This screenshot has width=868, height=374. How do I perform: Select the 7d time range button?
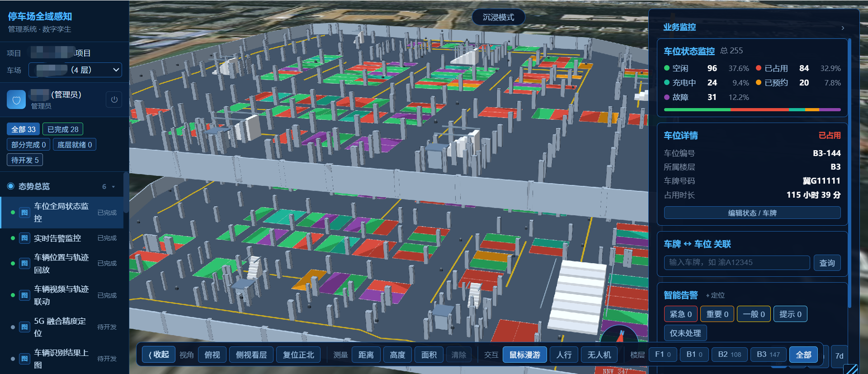tap(839, 356)
